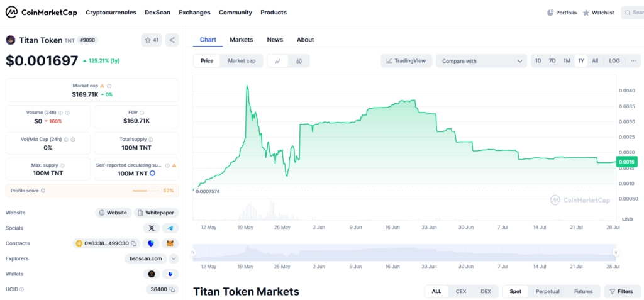
Task: Switch to the About tab
Action: point(305,40)
